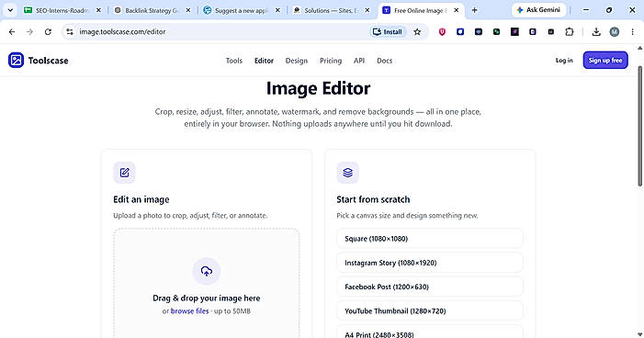Open the Chrome three-dot menu
Viewport: 644px width, 338px height.
632,31
